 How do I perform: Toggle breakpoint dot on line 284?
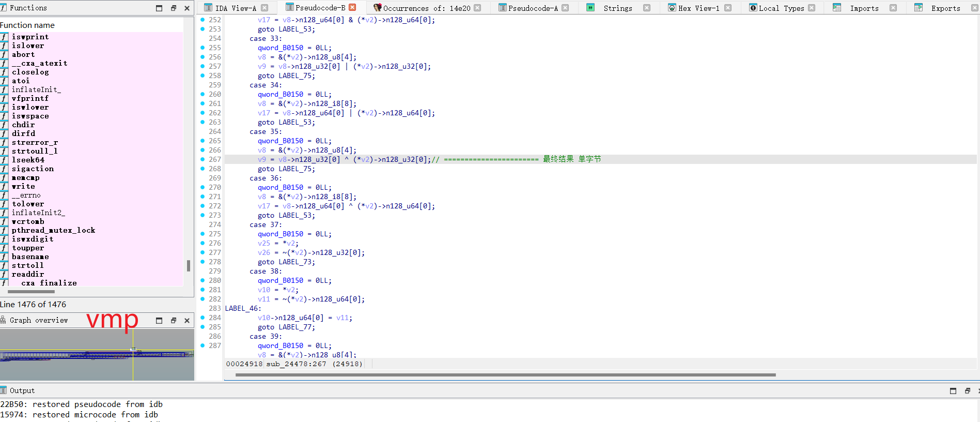(203, 318)
